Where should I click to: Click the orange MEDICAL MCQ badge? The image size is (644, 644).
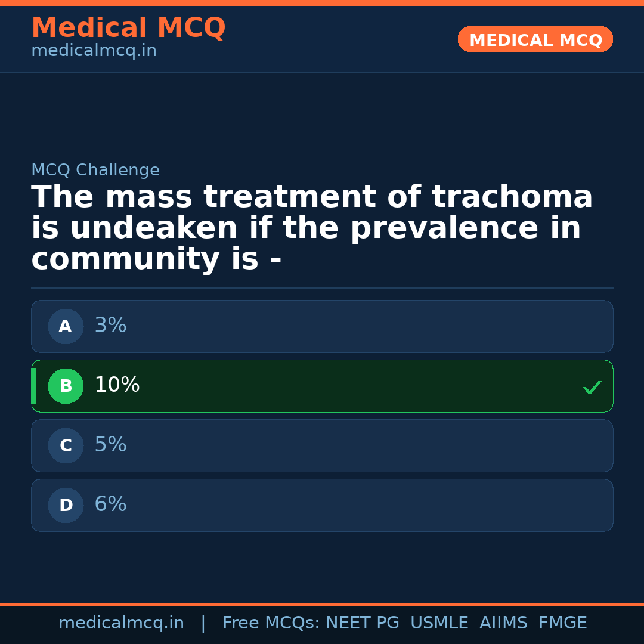tap(535, 39)
